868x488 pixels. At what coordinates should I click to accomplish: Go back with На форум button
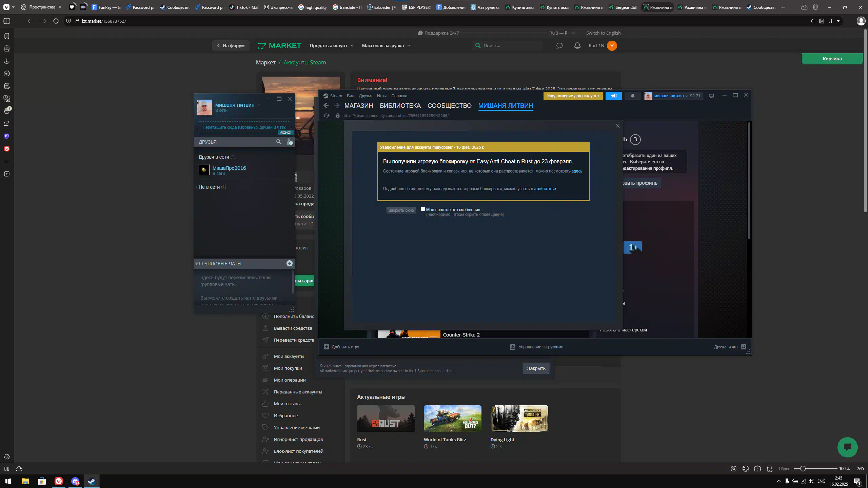tap(231, 45)
